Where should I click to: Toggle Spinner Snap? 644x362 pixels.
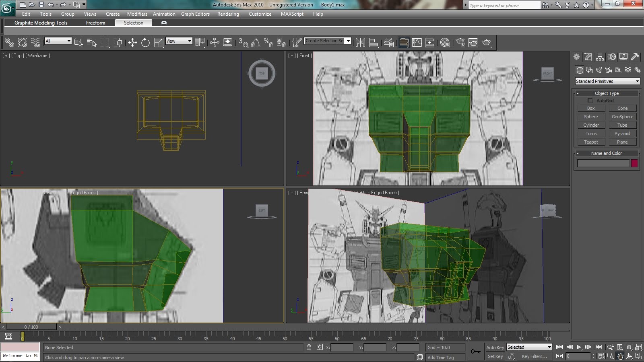click(x=281, y=42)
